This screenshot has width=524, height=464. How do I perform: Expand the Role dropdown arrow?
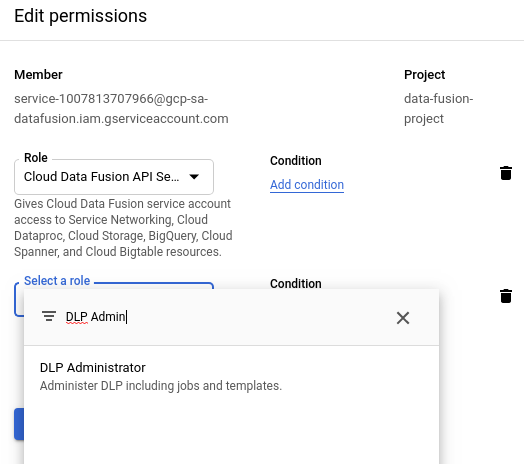click(194, 177)
